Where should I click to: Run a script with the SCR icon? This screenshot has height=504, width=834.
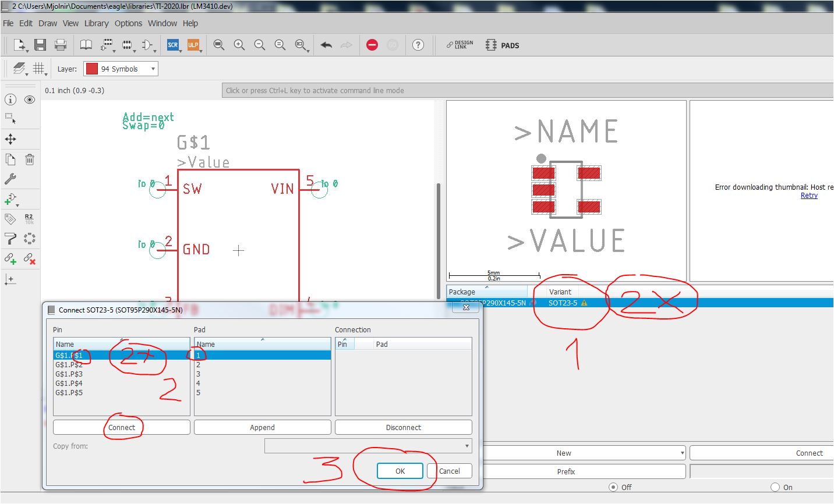(173, 45)
